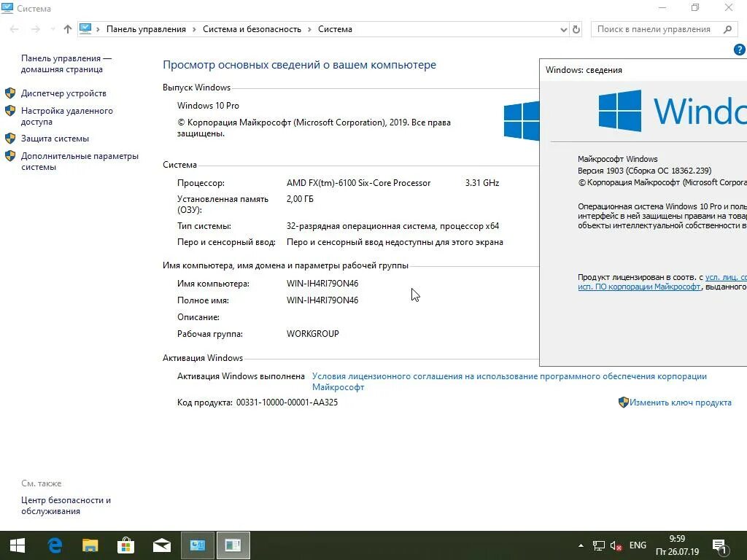Open the Windows Start menu

18,545
